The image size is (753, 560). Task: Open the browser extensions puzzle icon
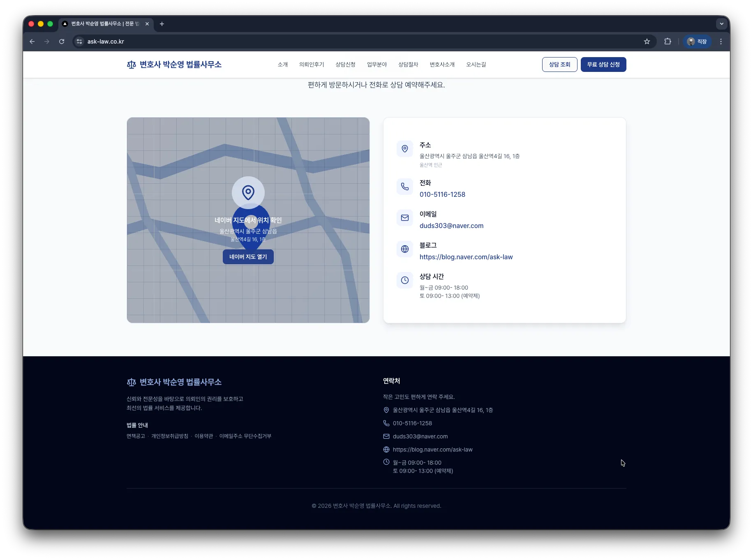[668, 41]
